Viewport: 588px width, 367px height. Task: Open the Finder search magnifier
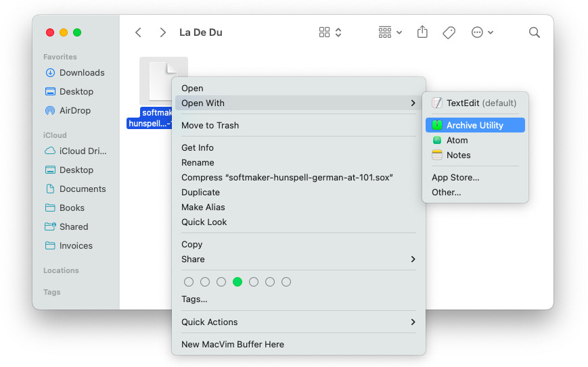535,32
